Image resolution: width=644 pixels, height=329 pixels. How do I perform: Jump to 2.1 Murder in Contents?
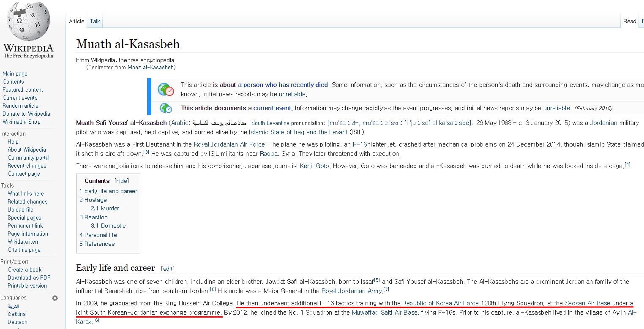coord(105,208)
